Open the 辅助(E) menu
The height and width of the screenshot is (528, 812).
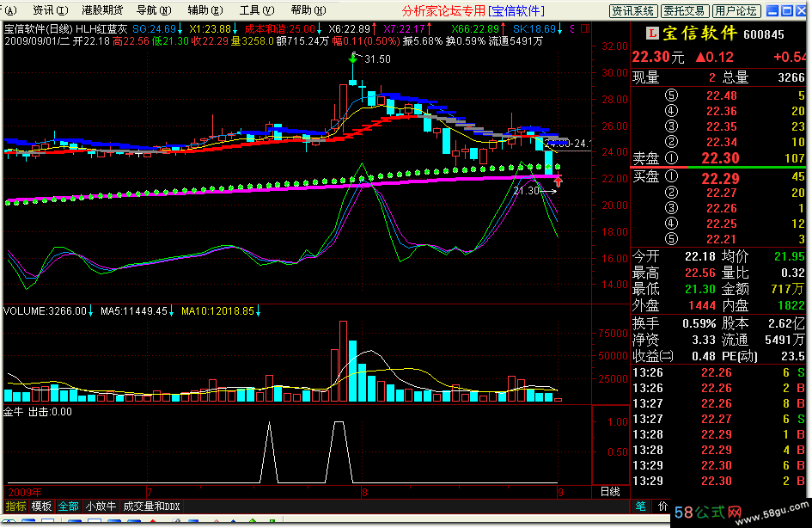click(x=205, y=10)
